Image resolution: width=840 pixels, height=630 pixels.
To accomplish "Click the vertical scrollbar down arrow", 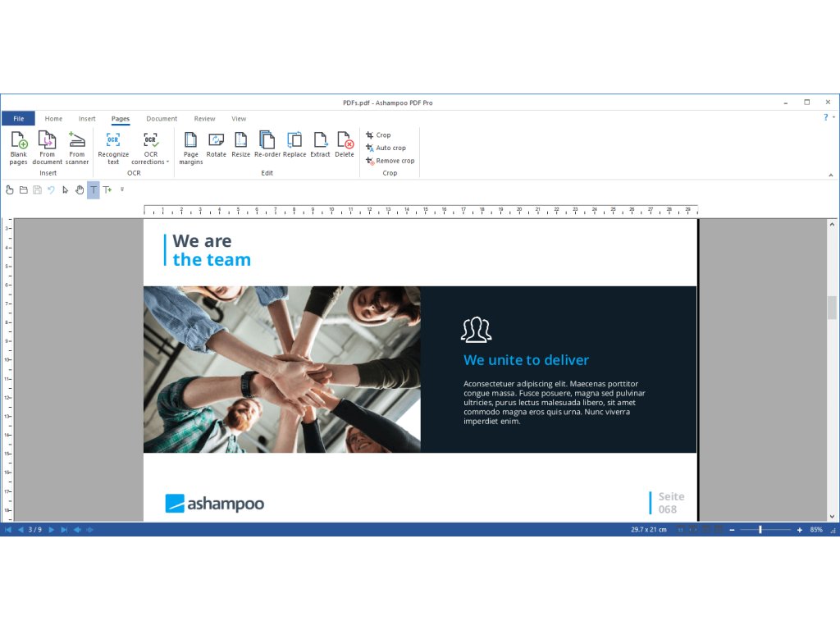I will (x=832, y=517).
